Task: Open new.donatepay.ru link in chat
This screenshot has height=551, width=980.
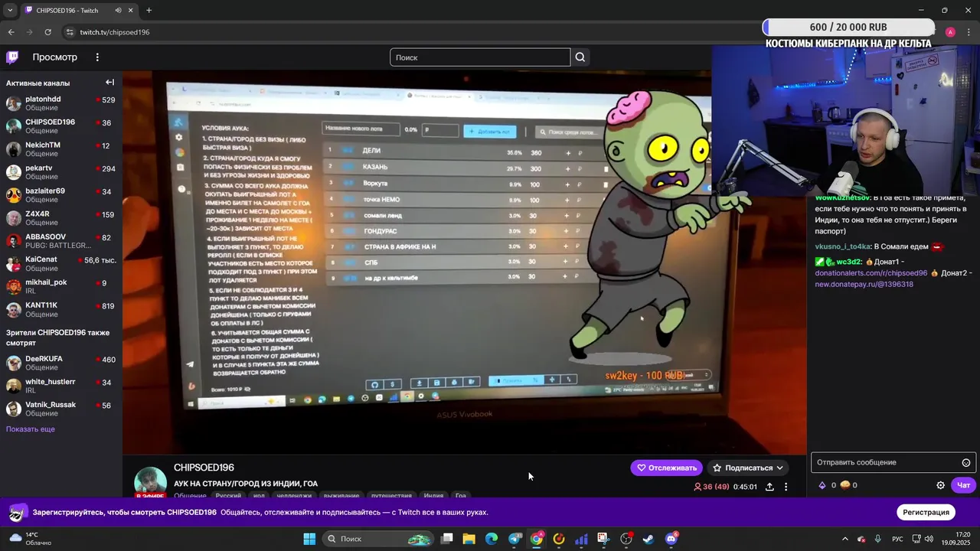Action: (x=864, y=284)
